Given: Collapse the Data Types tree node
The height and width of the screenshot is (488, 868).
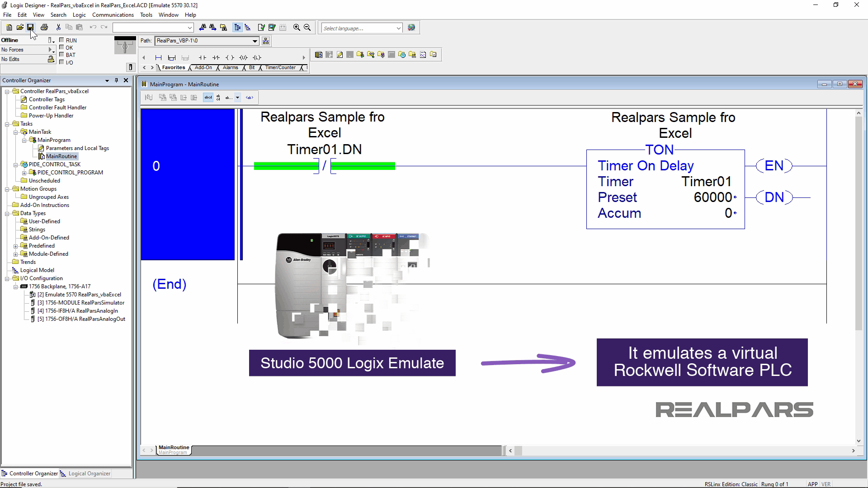Looking at the screenshot, I should click(7, 213).
